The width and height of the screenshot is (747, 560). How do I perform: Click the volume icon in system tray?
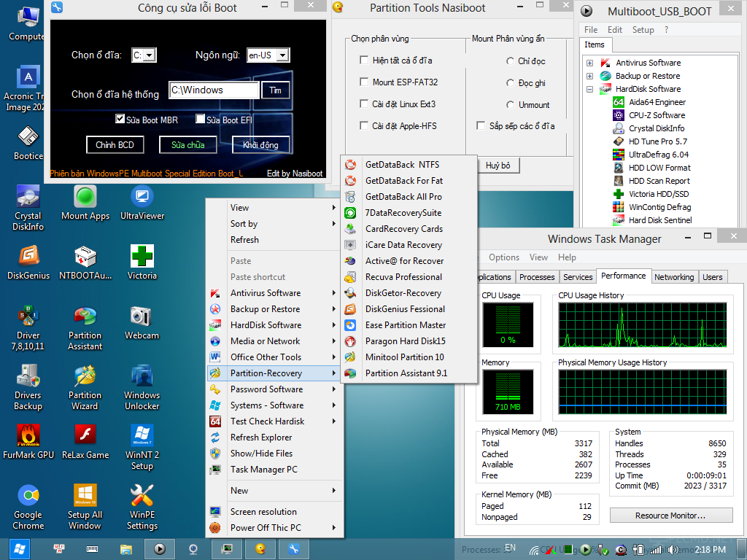[673, 550]
